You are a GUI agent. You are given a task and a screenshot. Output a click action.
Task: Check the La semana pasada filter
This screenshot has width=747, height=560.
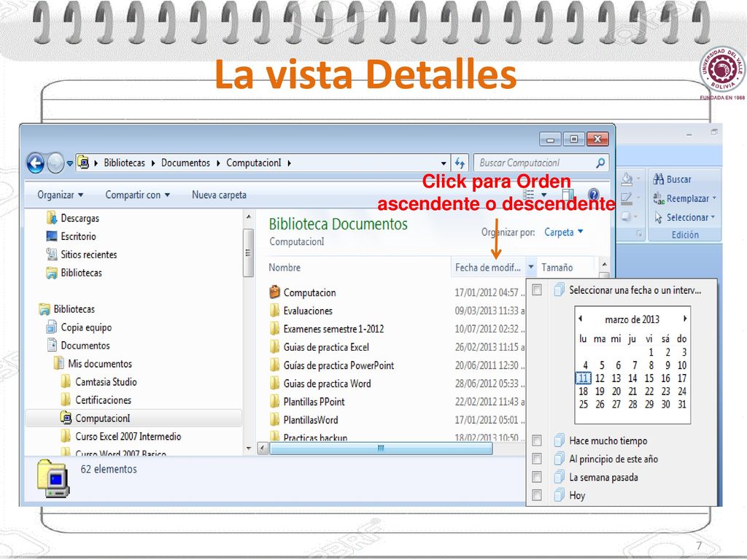pyautogui.click(x=537, y=477)
